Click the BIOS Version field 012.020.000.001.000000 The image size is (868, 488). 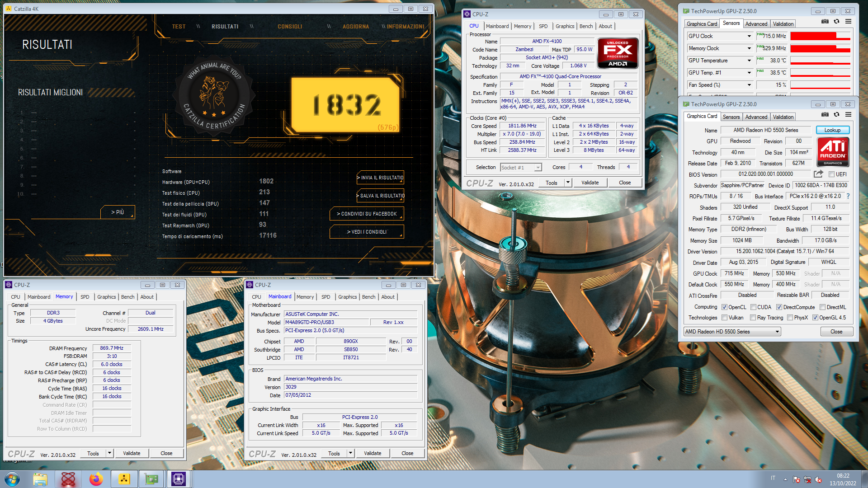[x=766, y=174]
